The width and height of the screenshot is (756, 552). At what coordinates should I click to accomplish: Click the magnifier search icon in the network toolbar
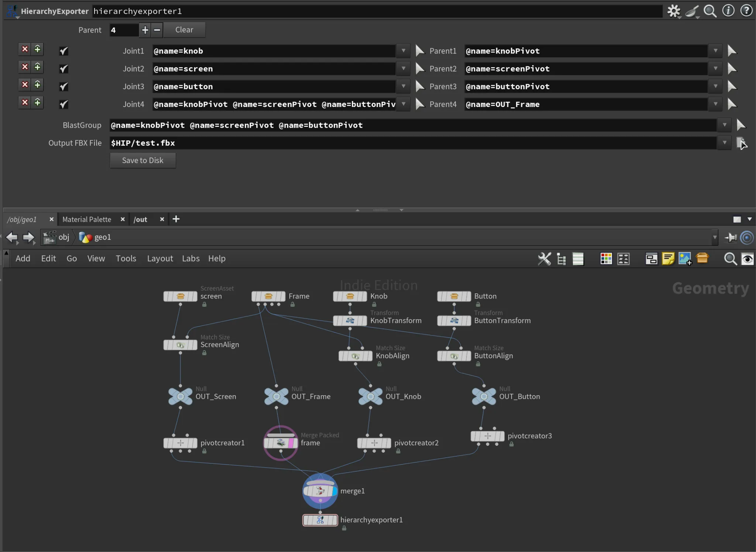tap(730, 259)
